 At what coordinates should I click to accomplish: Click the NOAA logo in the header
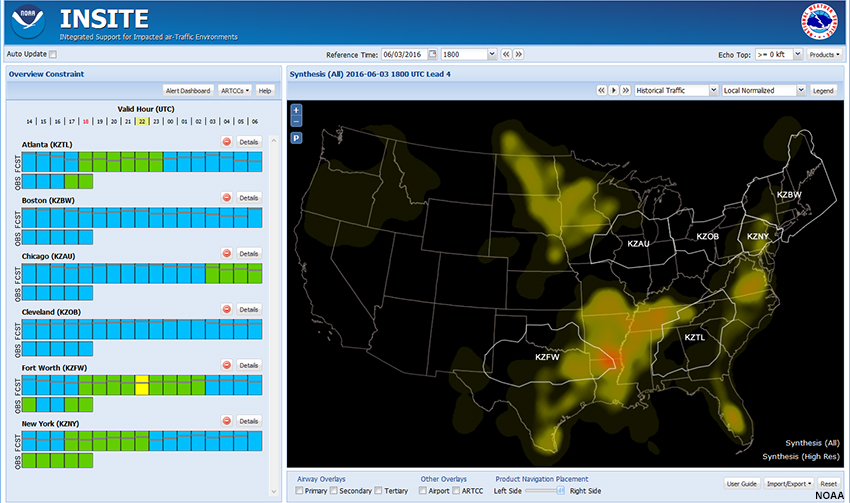tap(28, 22)
